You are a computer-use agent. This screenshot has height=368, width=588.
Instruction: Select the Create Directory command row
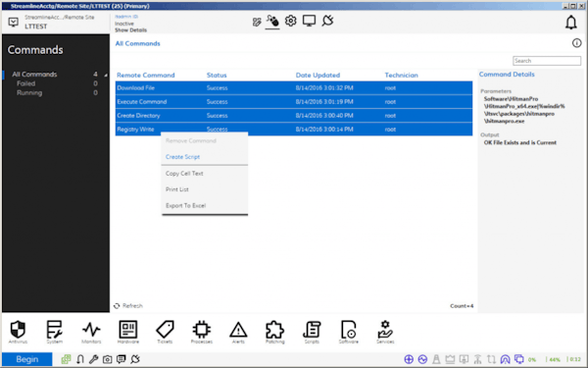point(294,116)
